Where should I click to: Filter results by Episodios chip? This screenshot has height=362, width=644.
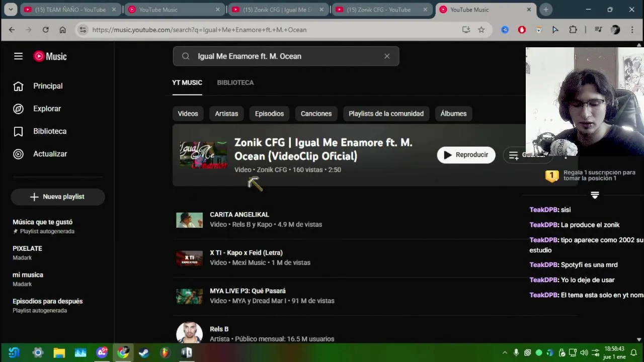click(269, 114)
